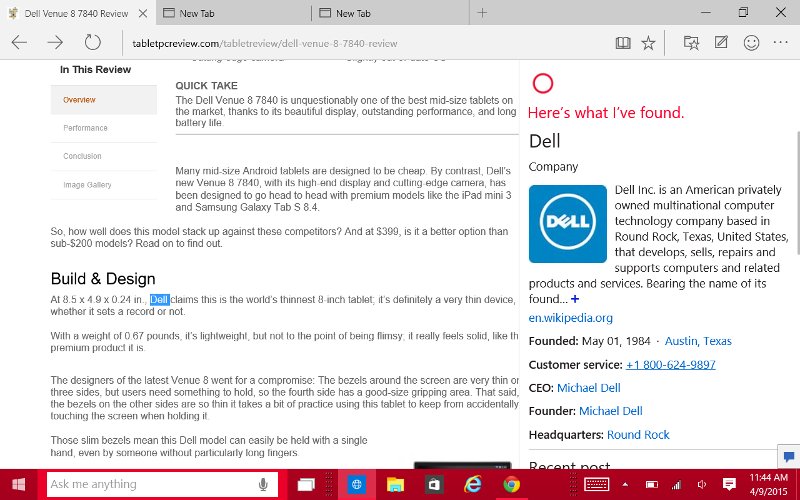
Task: Click the volume speaker tray icon
Action: [702, 485]
